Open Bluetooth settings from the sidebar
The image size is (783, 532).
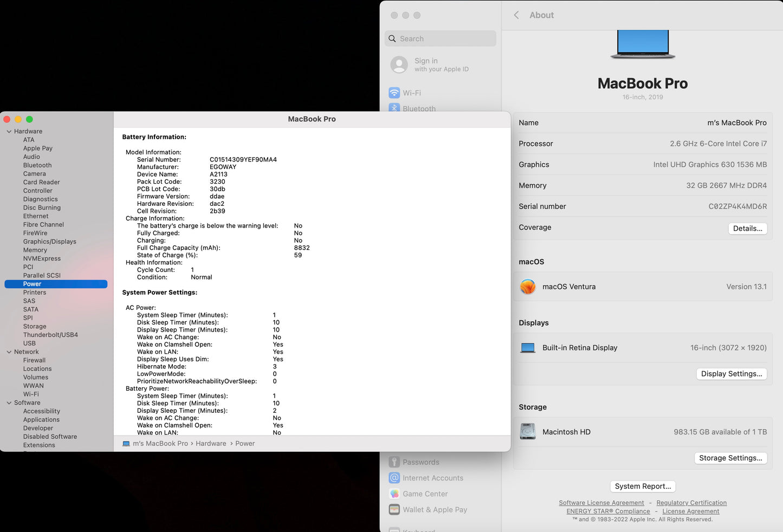pos(418,108)
